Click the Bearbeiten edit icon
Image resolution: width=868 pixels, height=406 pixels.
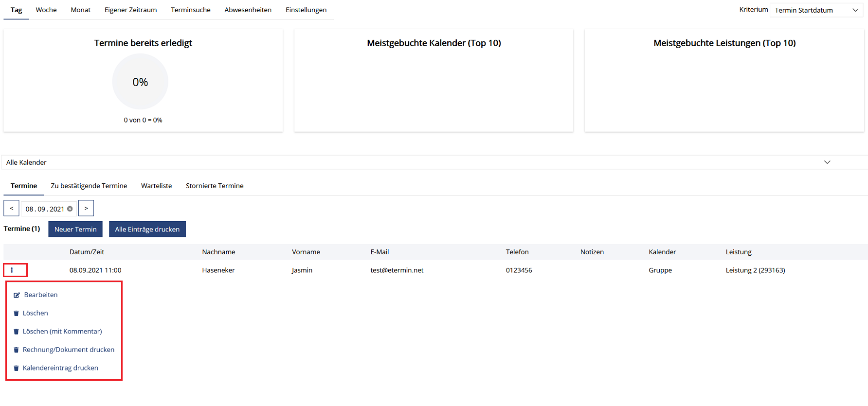[x=17, y=295]
